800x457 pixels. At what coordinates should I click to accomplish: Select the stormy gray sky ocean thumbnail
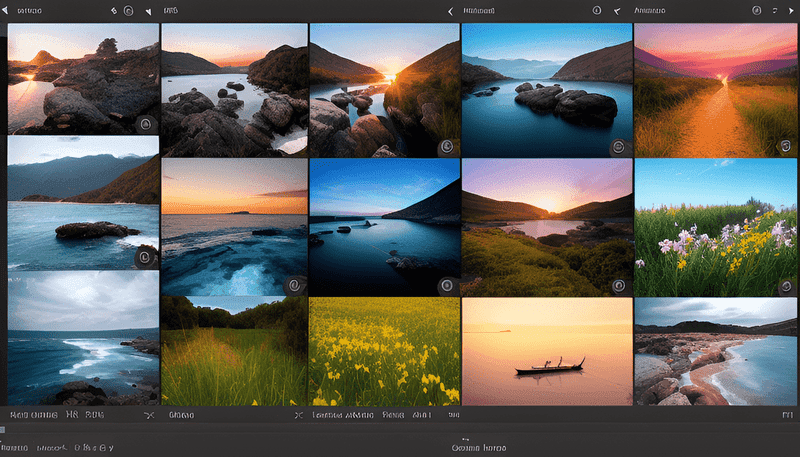tap(83, 338)
